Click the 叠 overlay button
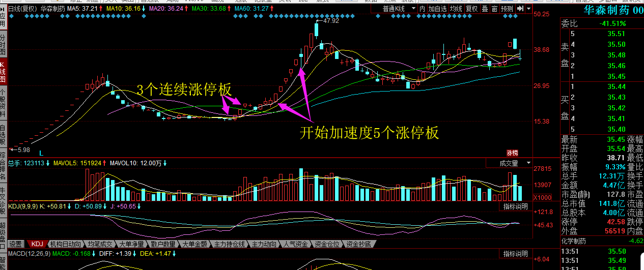Image resolution: width=644 pixels, height=270 pixels. (485, 9)
